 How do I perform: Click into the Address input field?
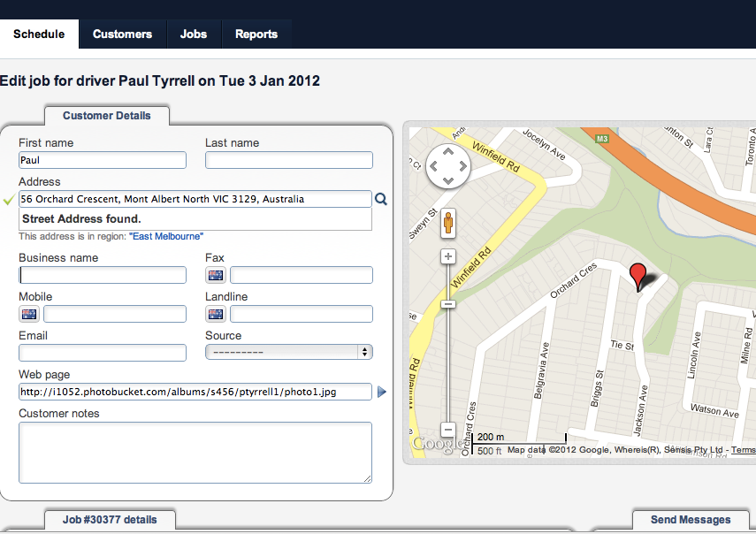click(195, 199)
